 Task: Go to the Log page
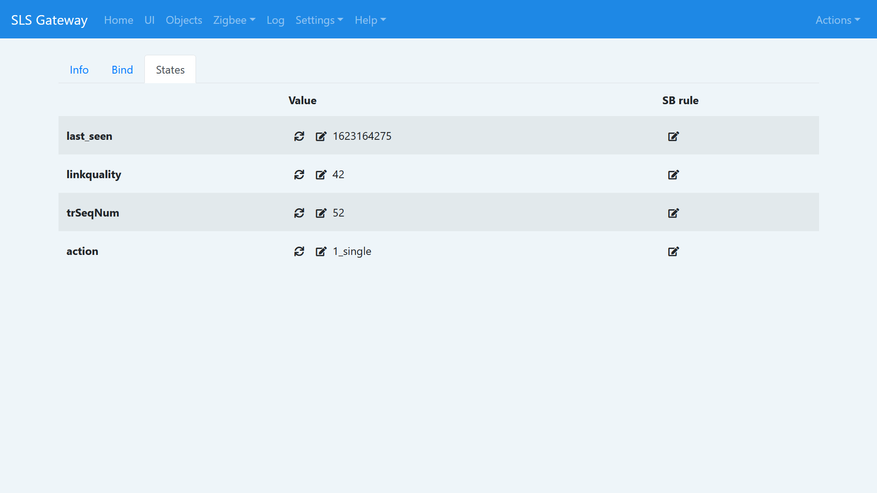click(x=275, y=20)
